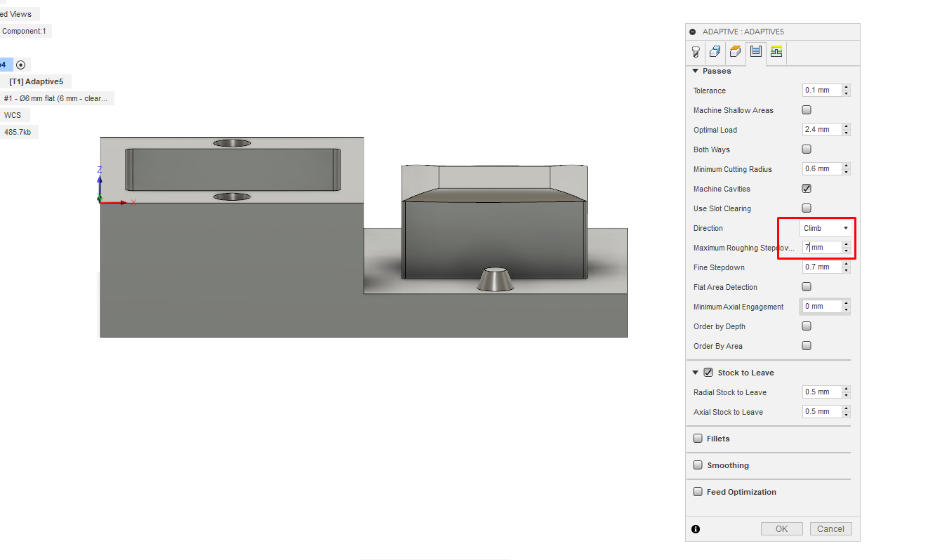928x560 pixels.
Task: Enable Order by Depth checkbox
Action: tap(807, 326)
